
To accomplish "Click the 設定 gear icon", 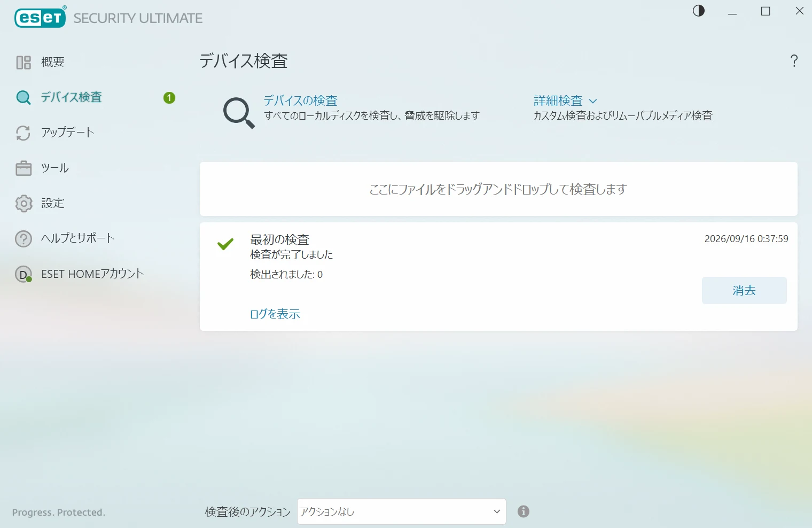I will tap(24, 204).
